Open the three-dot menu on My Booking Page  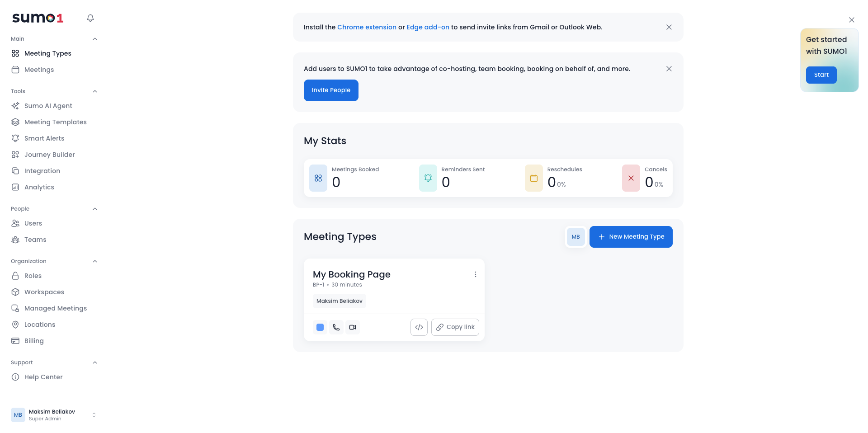[475, 274]
